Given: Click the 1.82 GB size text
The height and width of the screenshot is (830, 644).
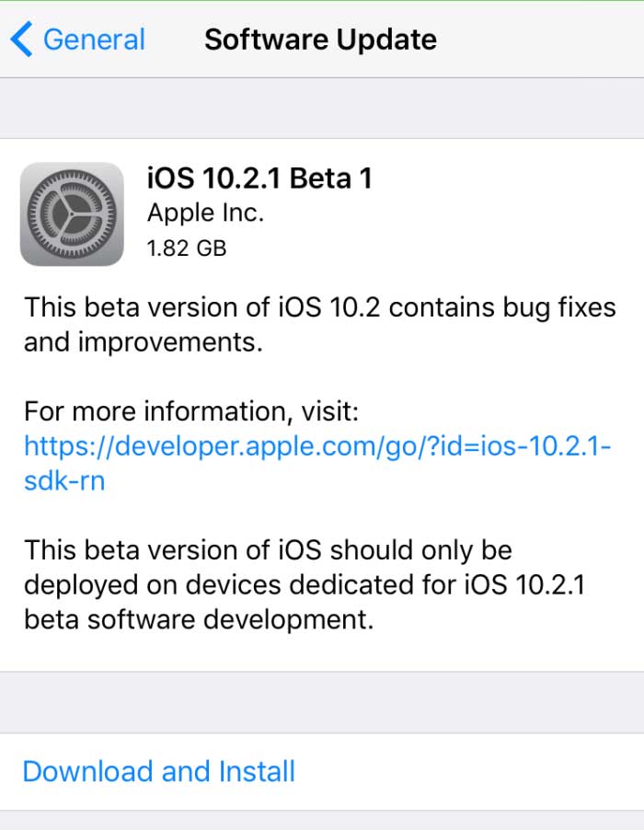Looking at the screenshot, I should (188, 247).
